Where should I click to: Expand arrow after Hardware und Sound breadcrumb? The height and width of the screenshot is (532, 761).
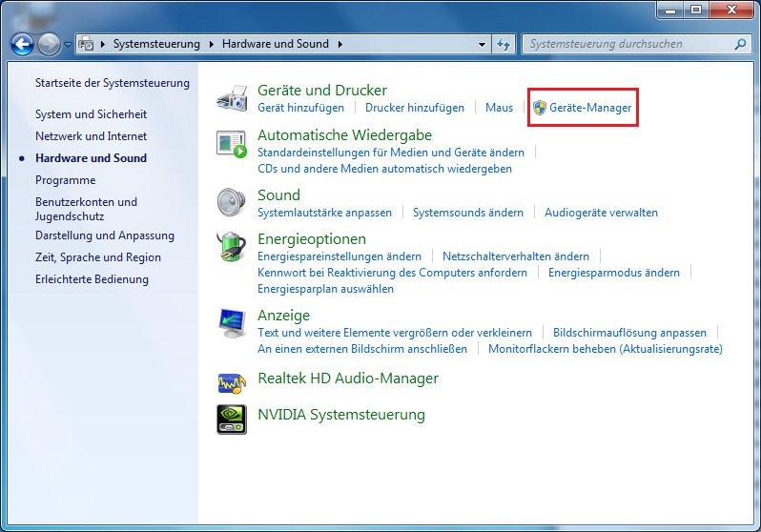pyautogui.click(x=340, y=44)
